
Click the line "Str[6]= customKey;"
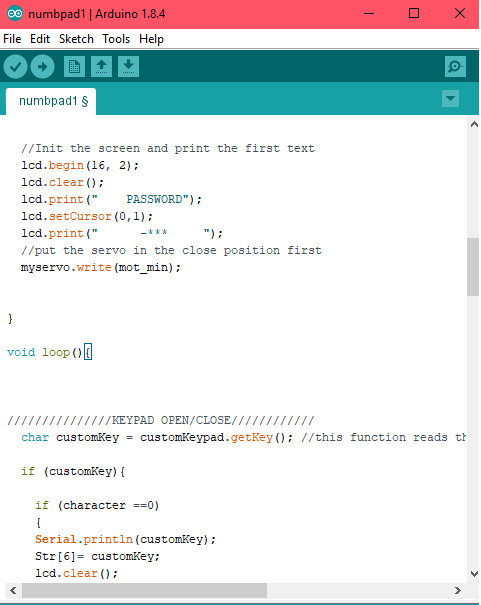(x=97, y=556)
